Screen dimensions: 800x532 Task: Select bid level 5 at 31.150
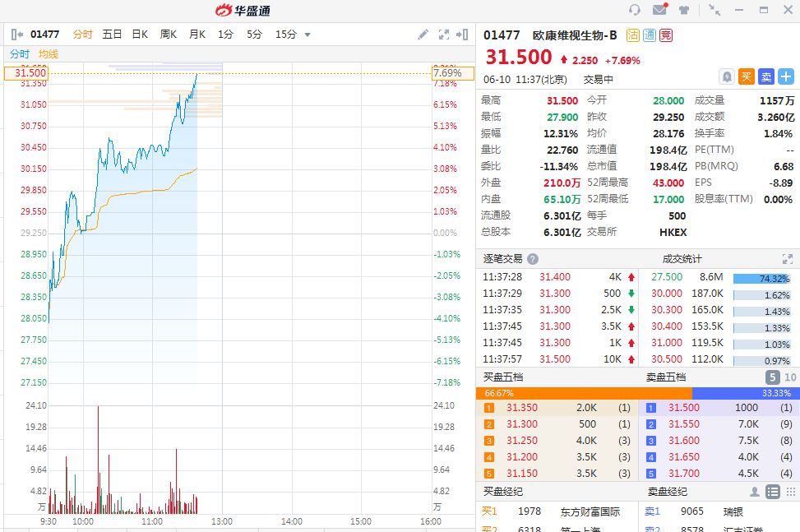pos(557,474)
